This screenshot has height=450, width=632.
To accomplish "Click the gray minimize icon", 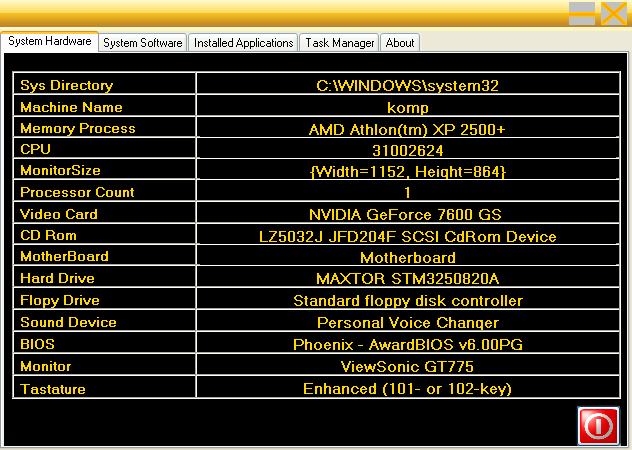I will click(x=582, y=13).
